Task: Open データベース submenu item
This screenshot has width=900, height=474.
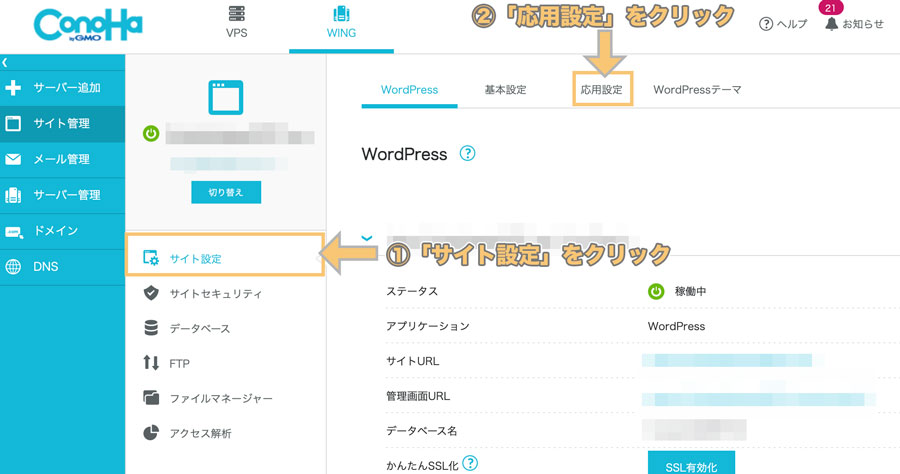Action: [x=200, y=329]
